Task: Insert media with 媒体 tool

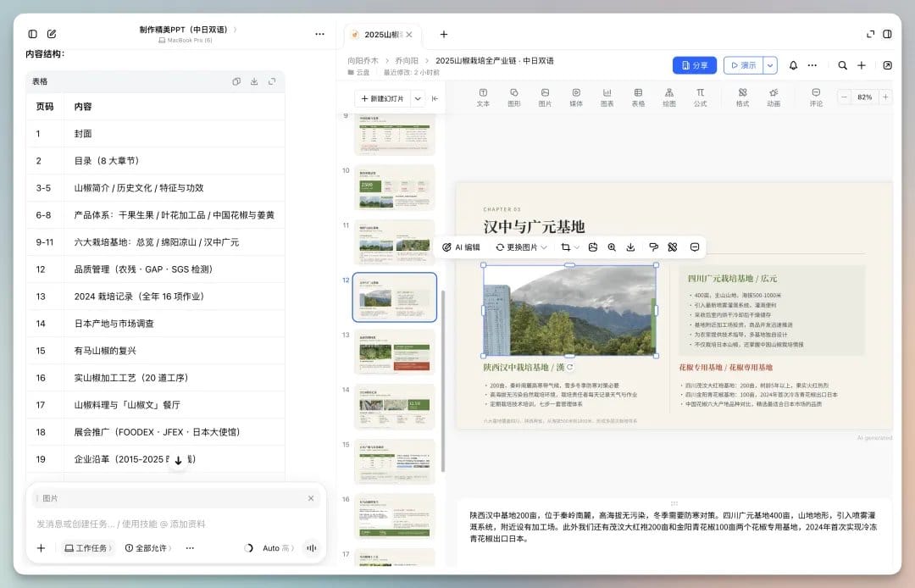Action: point(576,97)
